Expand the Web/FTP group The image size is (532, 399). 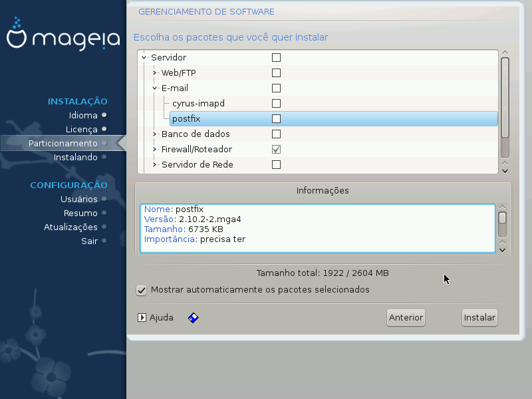pyautogui.click(x=154, y=73)
